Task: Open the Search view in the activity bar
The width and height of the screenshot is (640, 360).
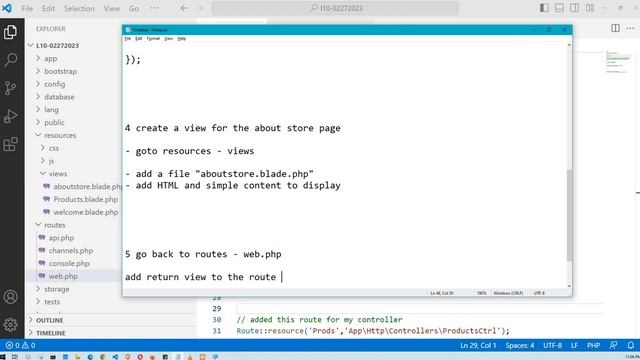Action: [11, 60]
